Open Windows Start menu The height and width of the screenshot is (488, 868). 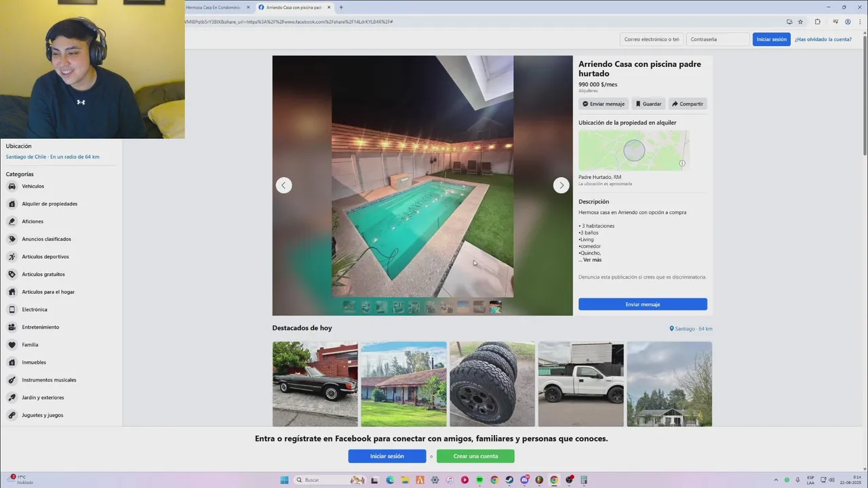[x=284, y=480]
